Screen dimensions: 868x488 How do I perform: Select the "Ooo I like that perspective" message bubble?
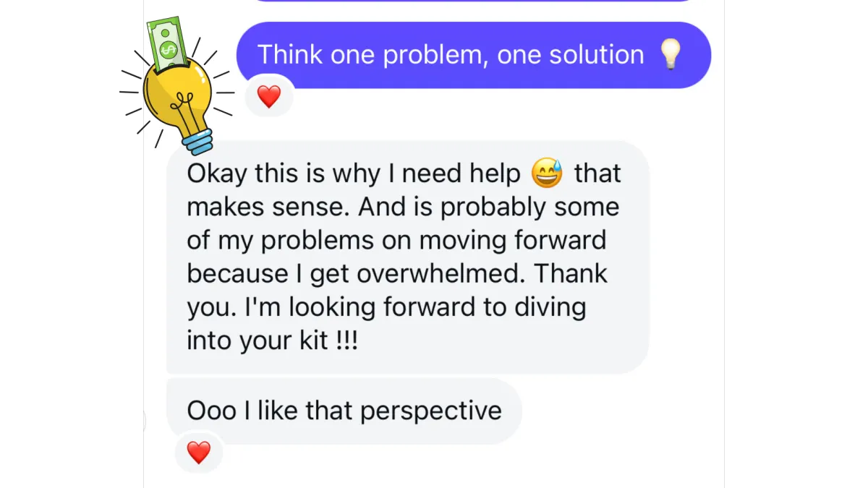pyautogui.click(x=344, y=411)
